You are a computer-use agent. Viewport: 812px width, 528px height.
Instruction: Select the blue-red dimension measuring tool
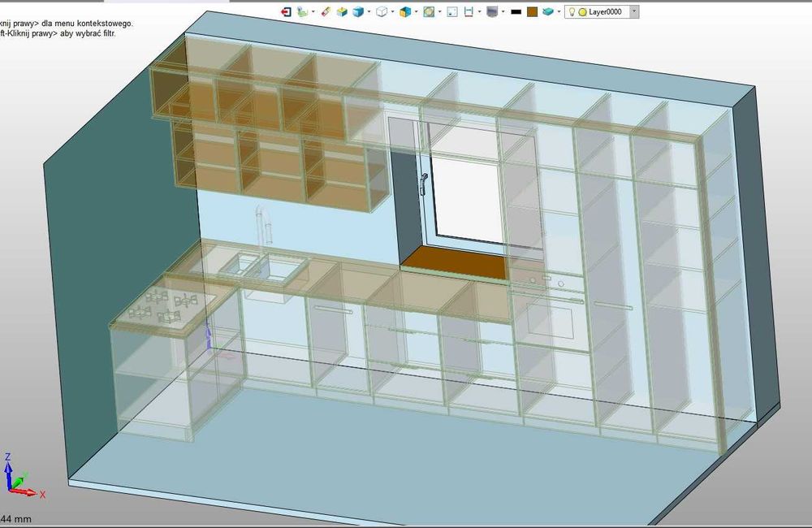469,11
